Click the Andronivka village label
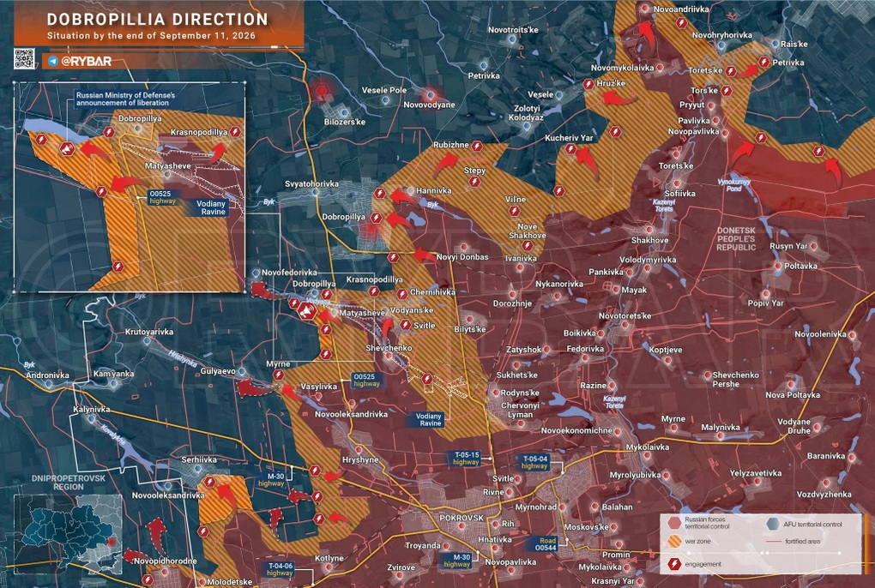This screenshot has width=875, height=588. pyautogui.click(x=47, y=375)
